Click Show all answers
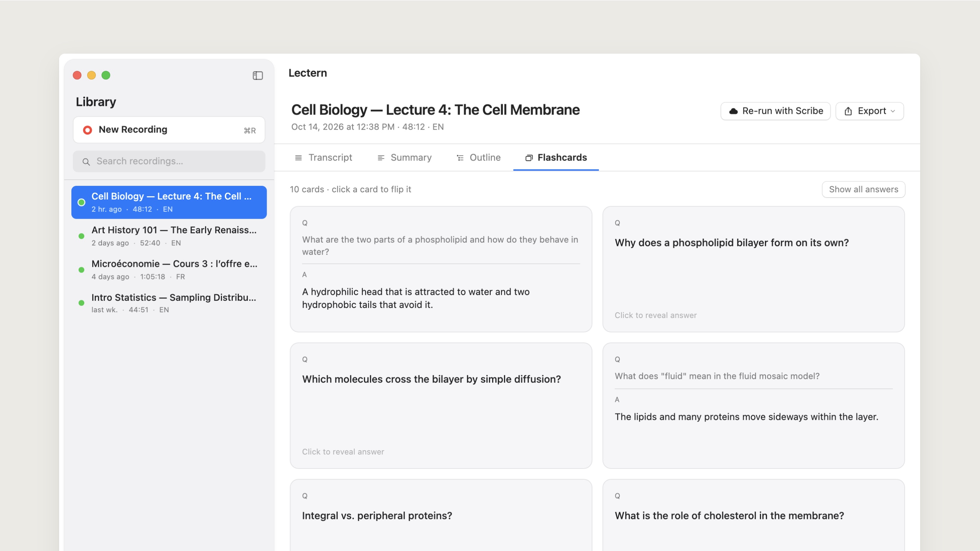Image resolution: width=980 pixels, height=551 pixels. (x=863, y=189)
